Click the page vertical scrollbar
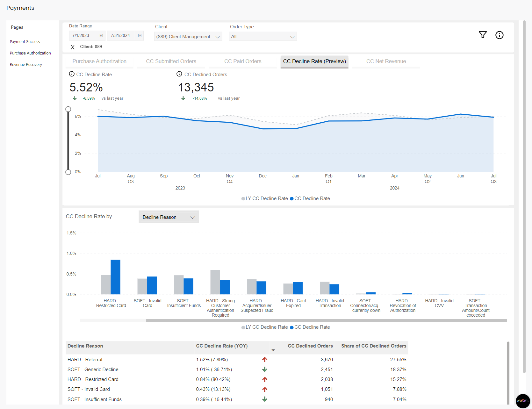The image size is (532, 409). (524, 197)
